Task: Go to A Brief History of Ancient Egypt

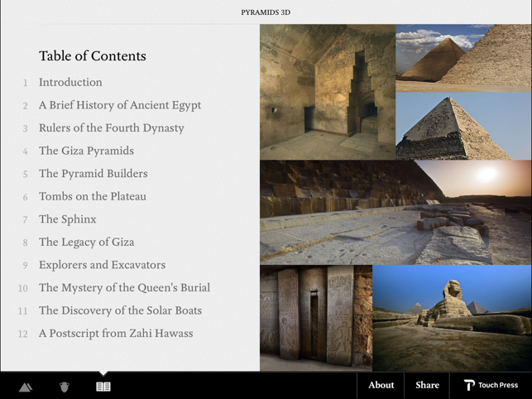Action: (119, 105)
